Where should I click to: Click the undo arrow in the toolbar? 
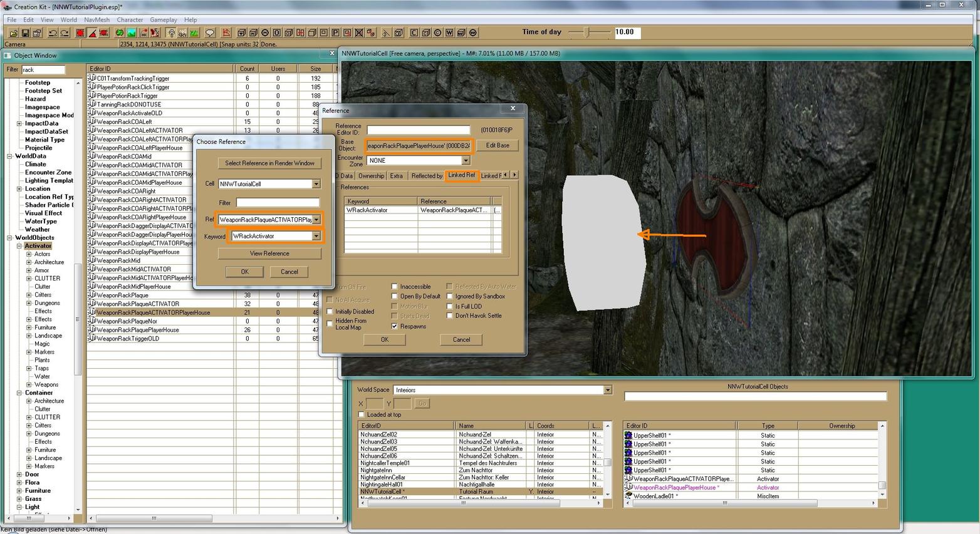pyautogui.click(x=53, y=33)
